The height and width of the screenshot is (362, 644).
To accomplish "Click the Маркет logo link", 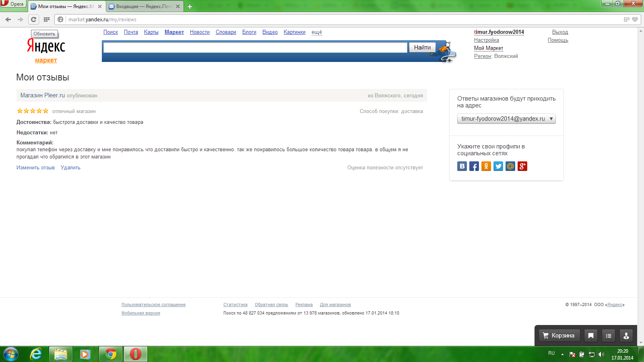I will coord(46,60).
